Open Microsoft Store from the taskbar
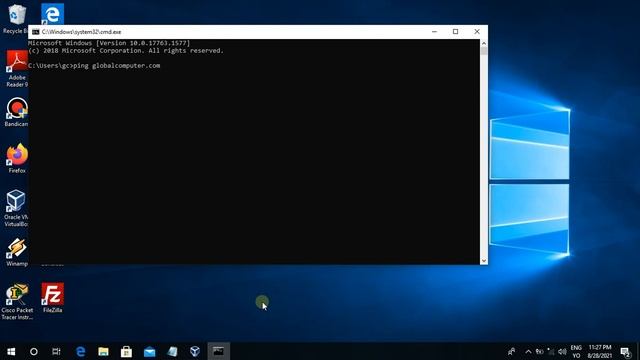This screenshot has width=640, height=360. pos(126,351)
